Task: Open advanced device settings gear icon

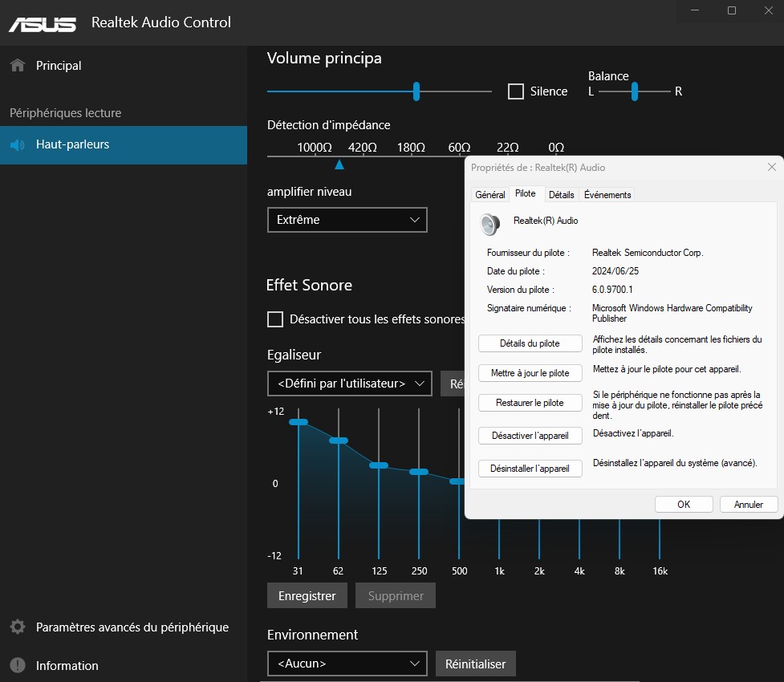Action: (x=18, y=627)
